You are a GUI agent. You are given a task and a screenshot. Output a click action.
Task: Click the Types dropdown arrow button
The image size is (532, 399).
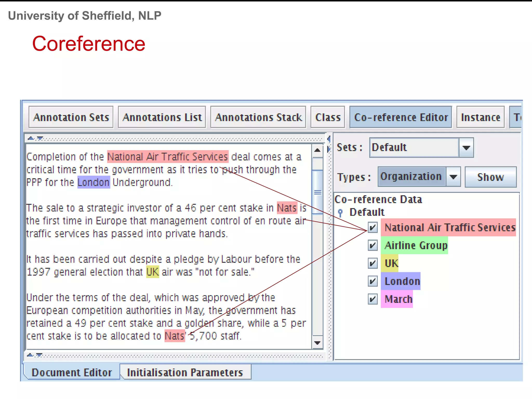coord(453,177)
